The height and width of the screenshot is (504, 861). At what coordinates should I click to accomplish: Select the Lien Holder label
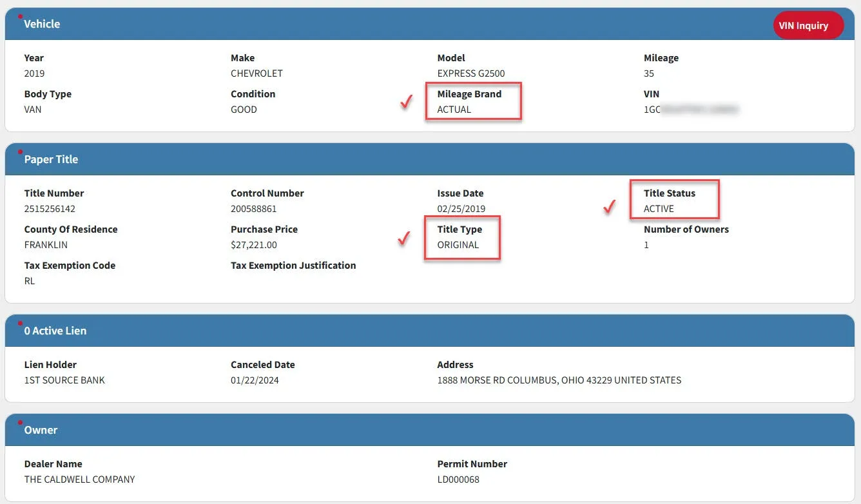(50, 365)
